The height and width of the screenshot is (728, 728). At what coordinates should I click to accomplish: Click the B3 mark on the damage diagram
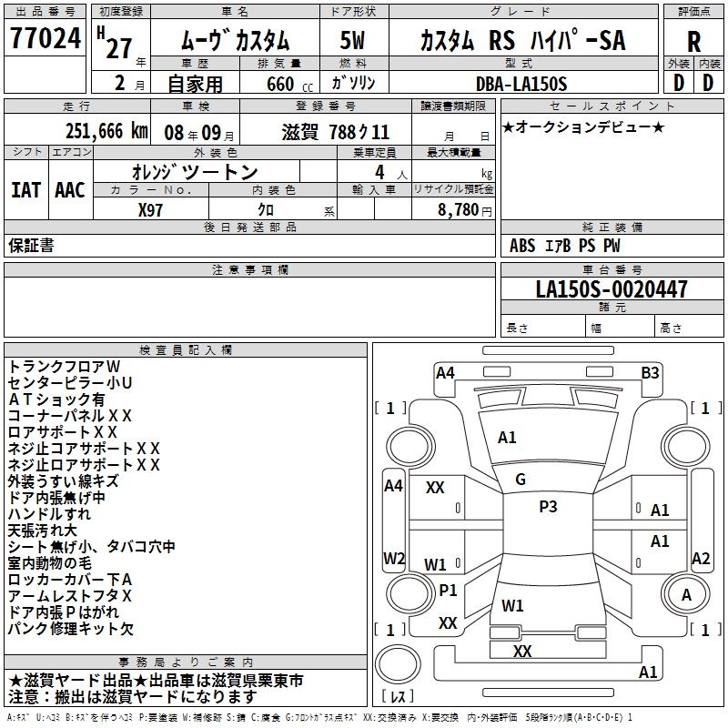650,372
